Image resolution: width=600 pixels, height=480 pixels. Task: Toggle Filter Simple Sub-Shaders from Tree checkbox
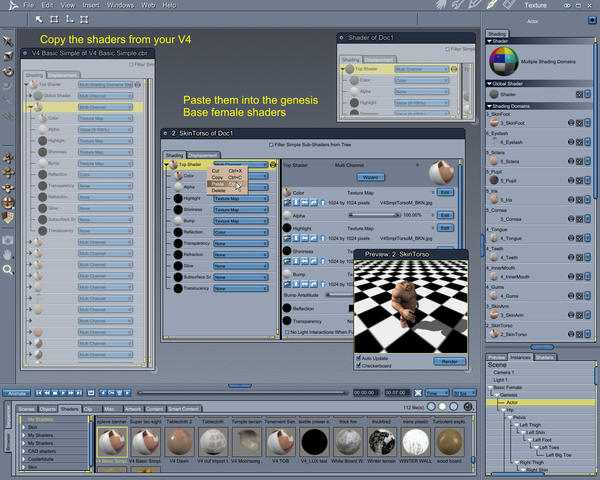point(271,145)
